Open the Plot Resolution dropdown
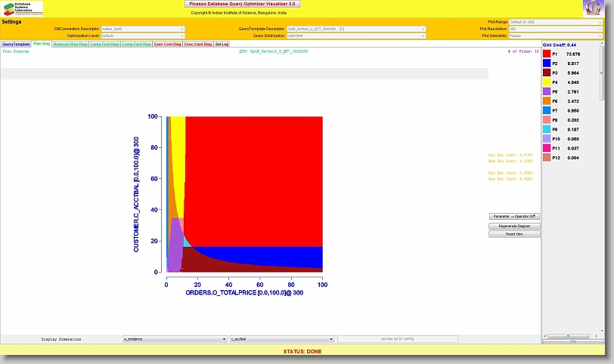Screen dimensions: 614x364 pos(556,29)
